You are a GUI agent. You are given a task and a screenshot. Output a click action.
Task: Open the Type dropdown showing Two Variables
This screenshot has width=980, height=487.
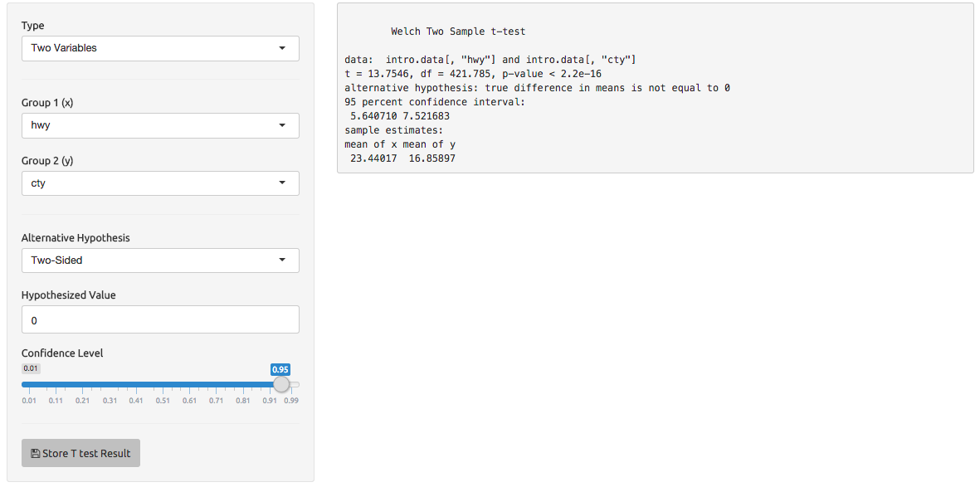coord(160,48)
